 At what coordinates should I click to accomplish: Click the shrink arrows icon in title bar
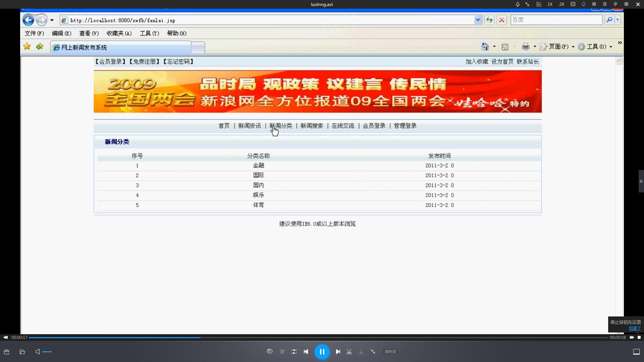click(527, 4)
